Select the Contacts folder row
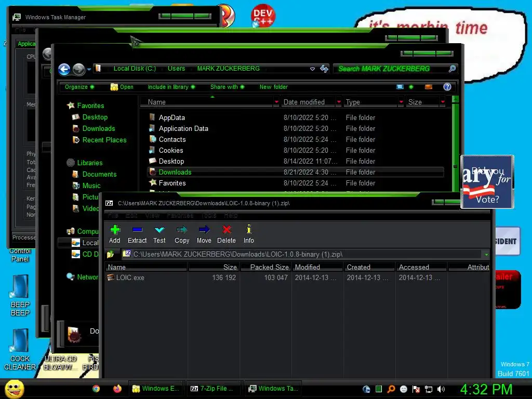The image size is (532, 399). [295, 139]
